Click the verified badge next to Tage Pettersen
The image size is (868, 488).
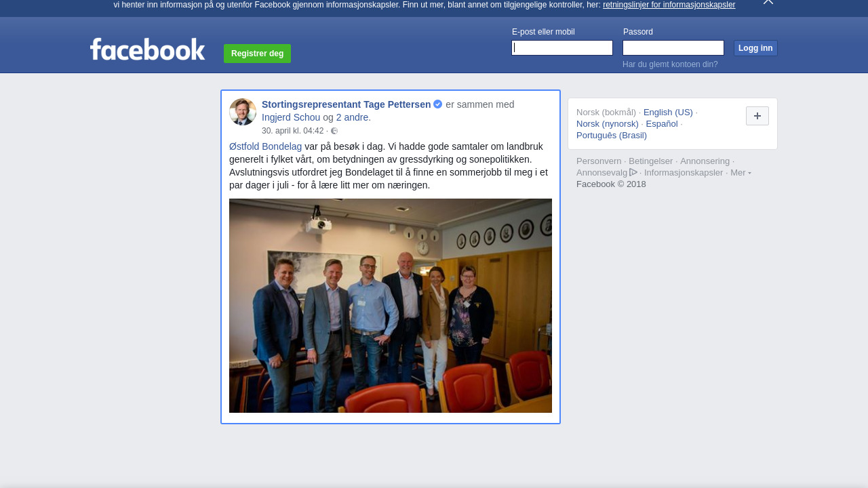pos(438,104)
